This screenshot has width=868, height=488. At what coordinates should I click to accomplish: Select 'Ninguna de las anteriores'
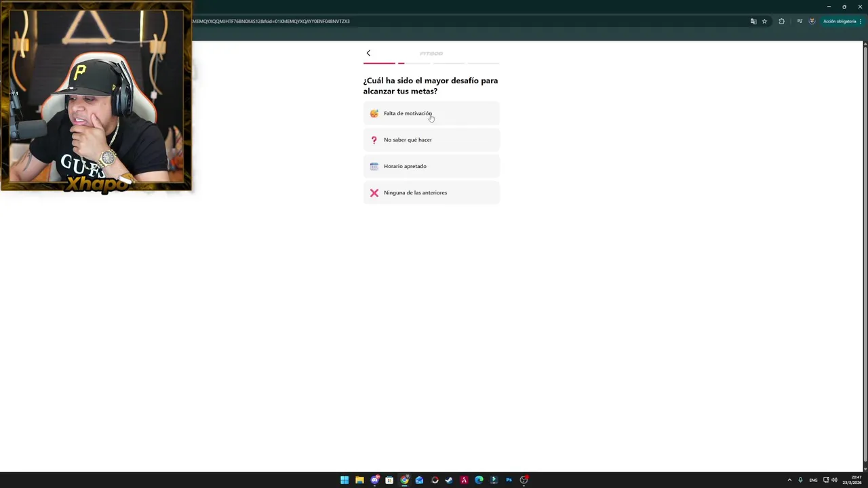[x=431, y=192]
